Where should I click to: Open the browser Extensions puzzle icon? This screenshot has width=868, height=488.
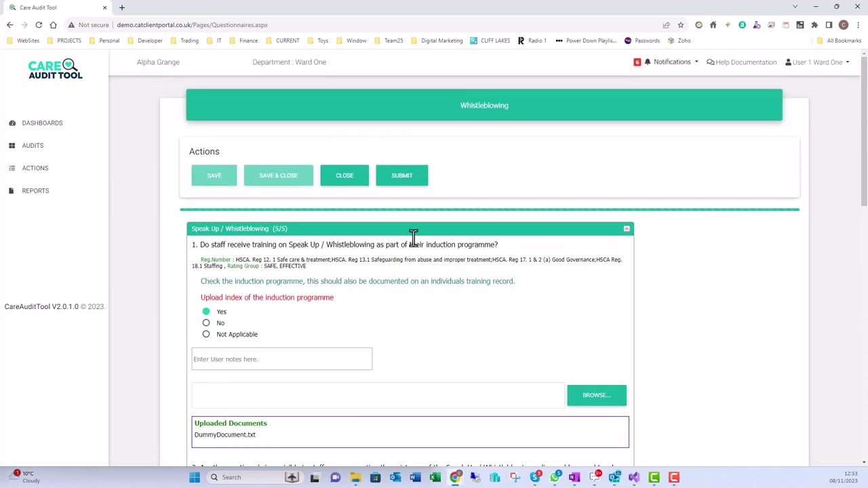tap(814, 25)
